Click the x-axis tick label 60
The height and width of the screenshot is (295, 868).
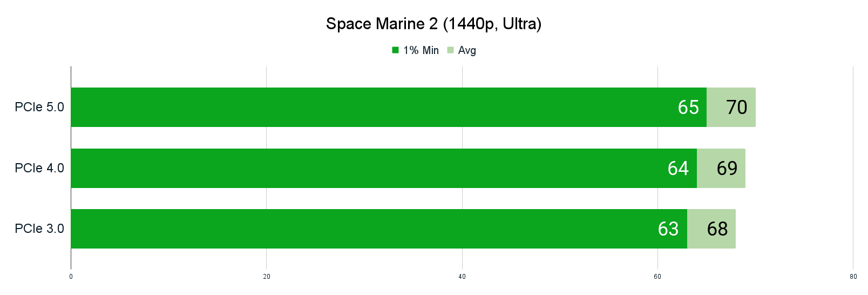click(657, 277)
